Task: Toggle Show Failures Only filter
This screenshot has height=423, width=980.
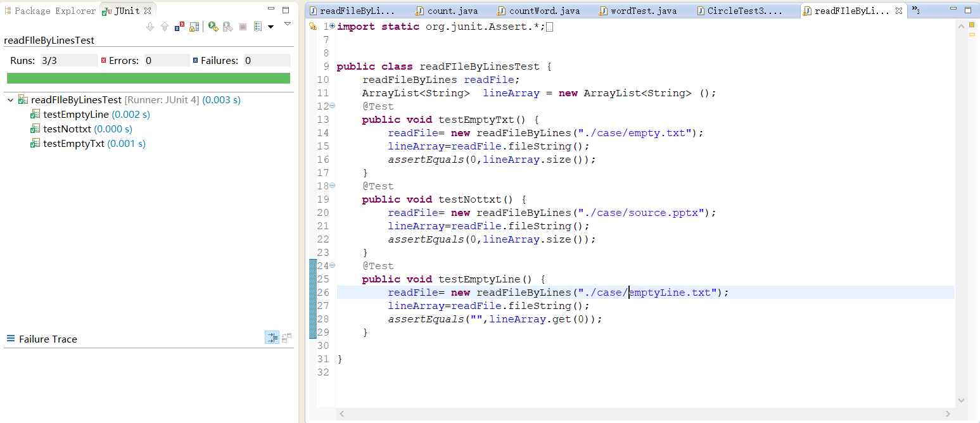Action: (180, 27)
